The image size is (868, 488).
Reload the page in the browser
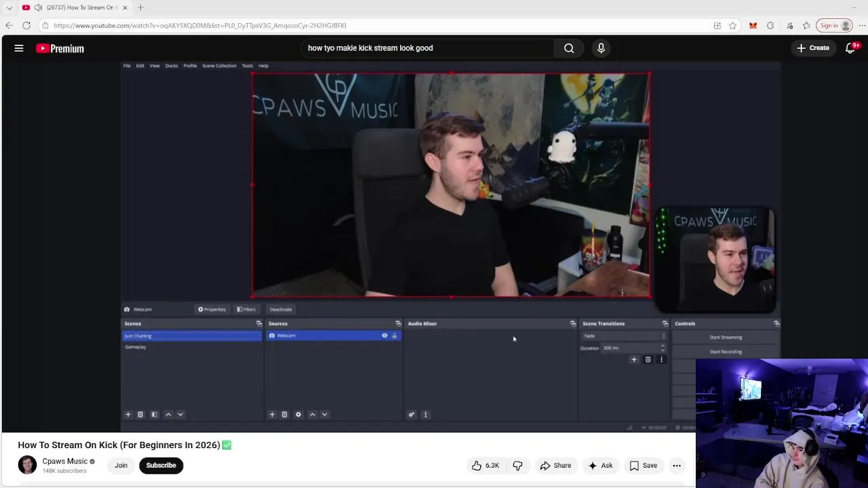click(26, 26)
